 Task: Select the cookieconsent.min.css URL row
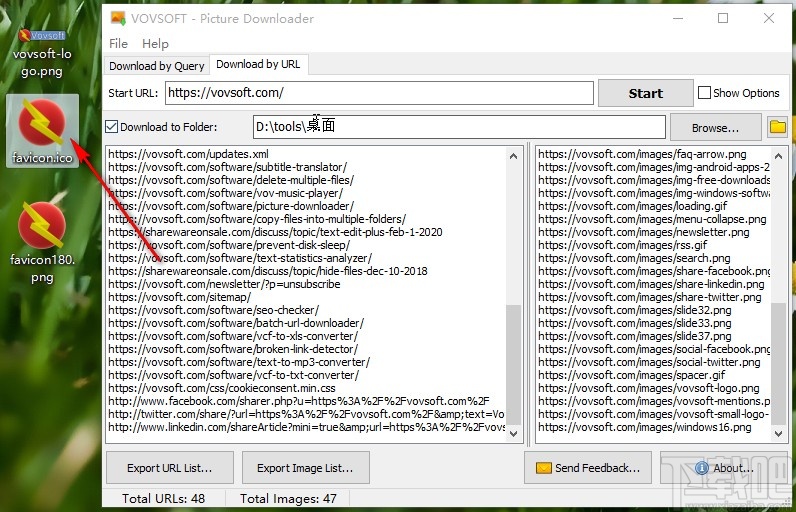point(306,388)
